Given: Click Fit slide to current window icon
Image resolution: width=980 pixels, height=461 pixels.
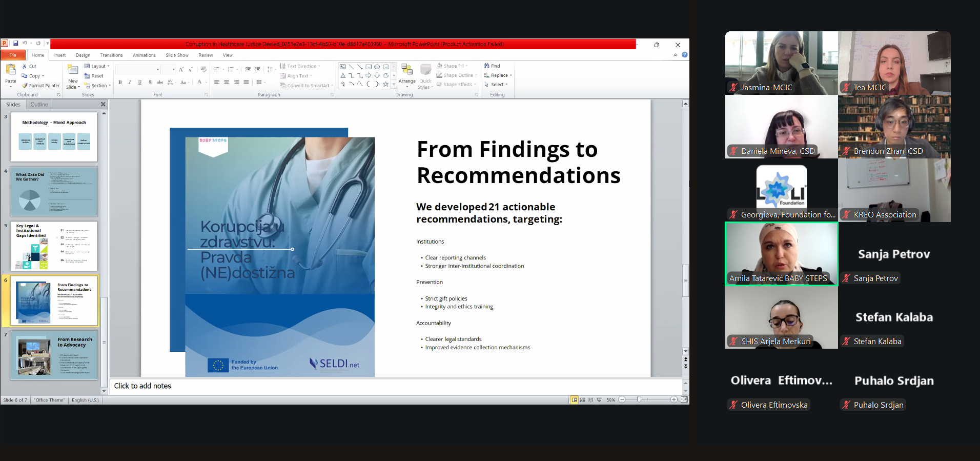Looking at the screenshot, I should coord(684,400).
